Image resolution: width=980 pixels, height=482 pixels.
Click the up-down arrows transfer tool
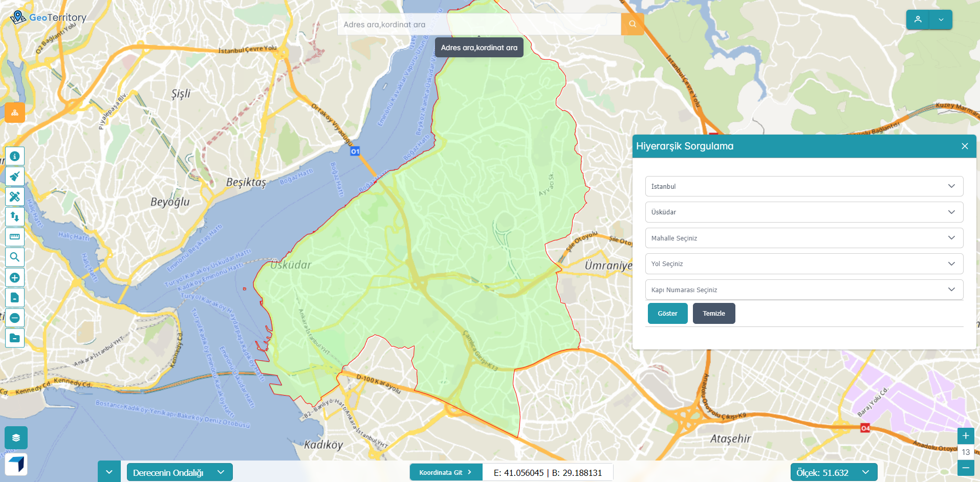[x=15, y=216]
